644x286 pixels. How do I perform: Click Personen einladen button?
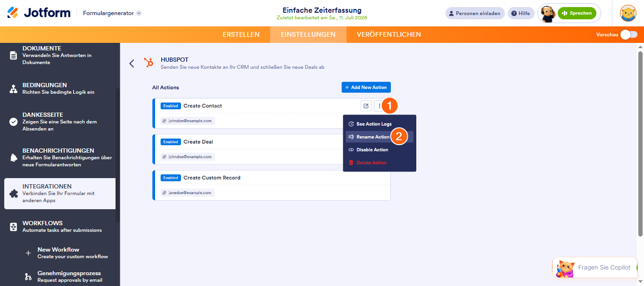click(x=475, y=13)
